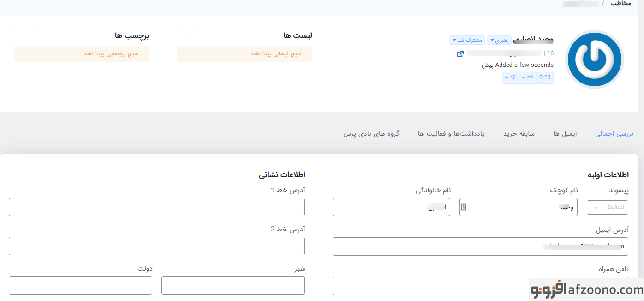This screenshot has width=644, height=301.
Task: Click into the آدرس خط 1 input field
Action: click(157, 207)
